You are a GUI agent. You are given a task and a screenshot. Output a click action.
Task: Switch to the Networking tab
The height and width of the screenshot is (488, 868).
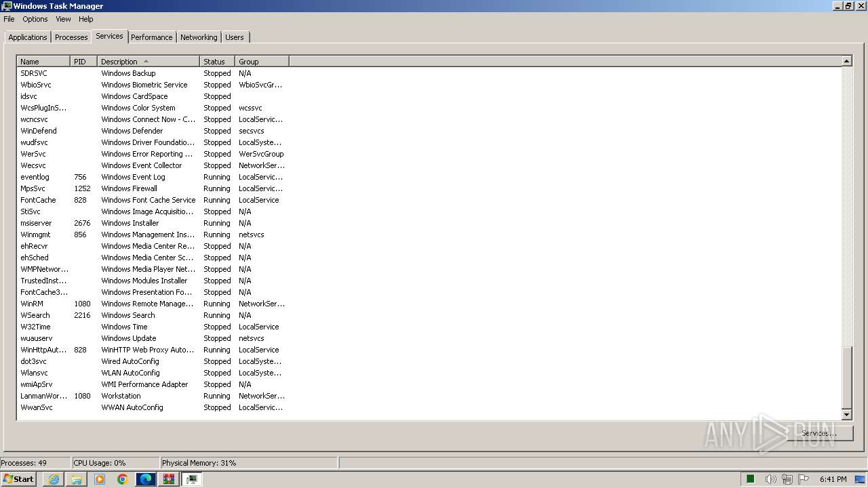click(x=199, y=37)
